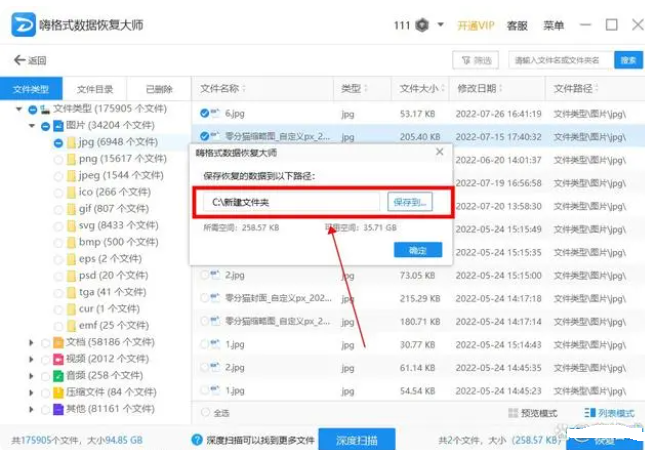Go back with 返回 arrow

click(x=30, y=60)
